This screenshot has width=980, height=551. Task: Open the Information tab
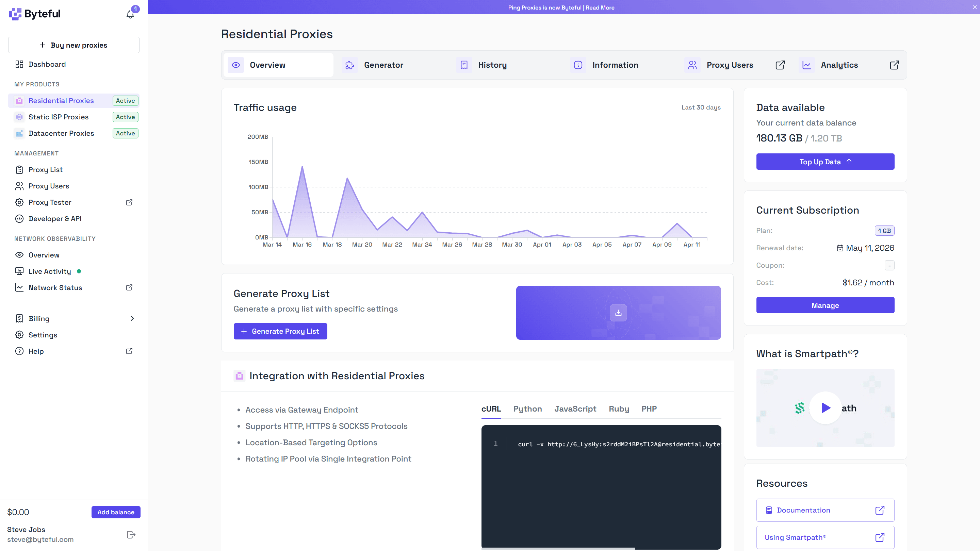(x=621, y=65)
